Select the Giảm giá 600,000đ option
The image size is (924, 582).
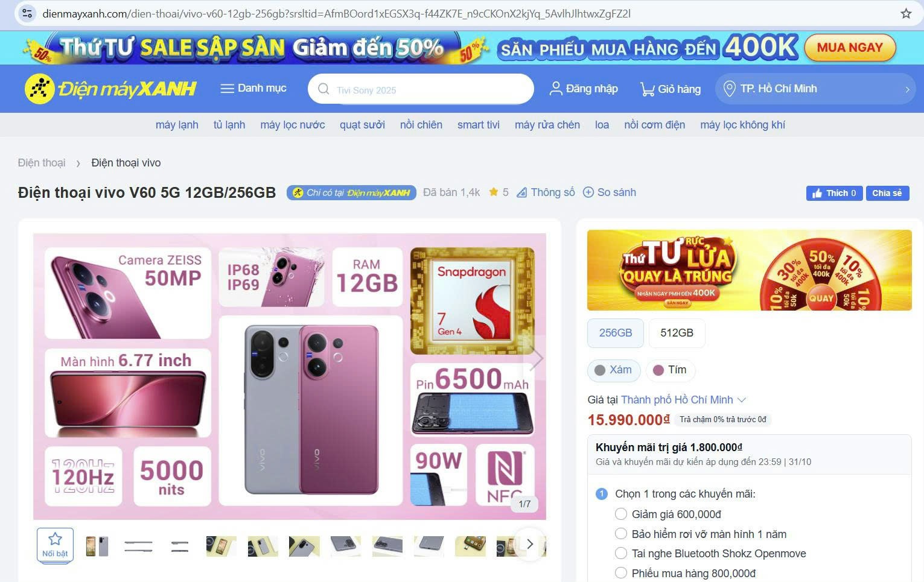(621, 514)
